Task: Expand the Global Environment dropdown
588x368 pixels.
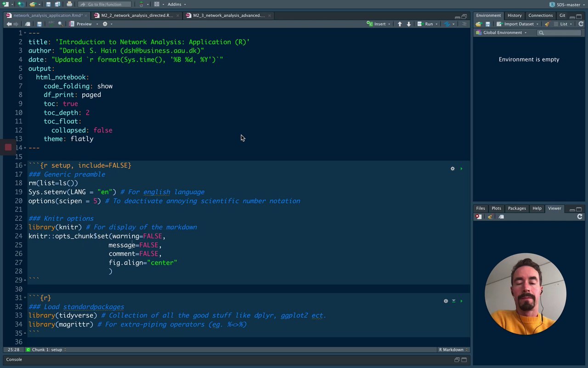Action: click(x=503, y=33)
